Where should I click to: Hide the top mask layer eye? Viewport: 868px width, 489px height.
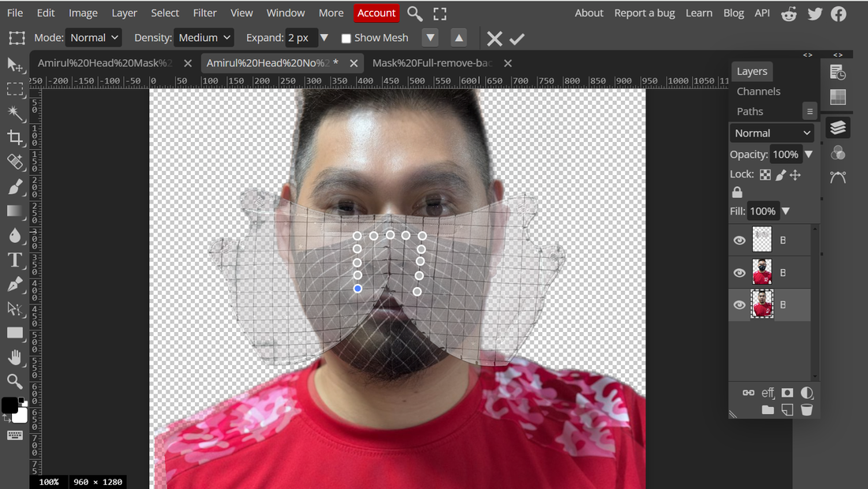[x=739, y=240]
